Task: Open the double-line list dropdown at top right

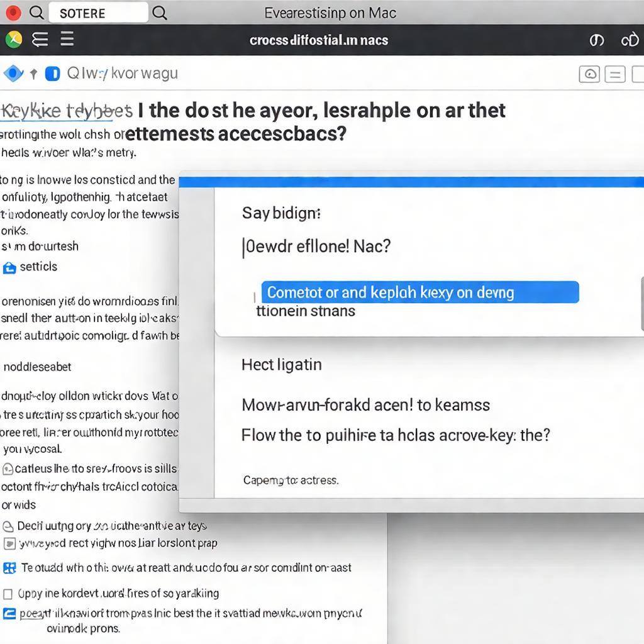Action: pos(615,74)
